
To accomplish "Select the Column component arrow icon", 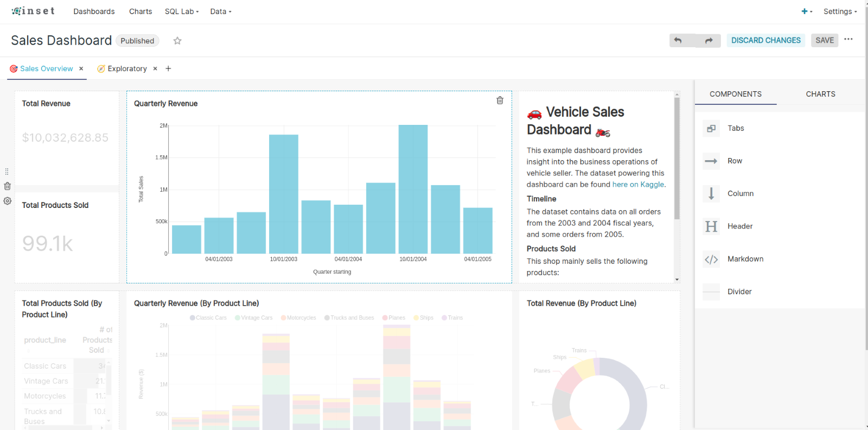I will point(711,194).
